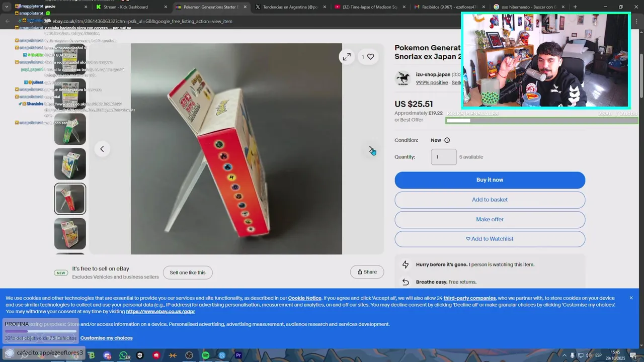Click Make offer
644x362 pixels.
pos(490,219)
